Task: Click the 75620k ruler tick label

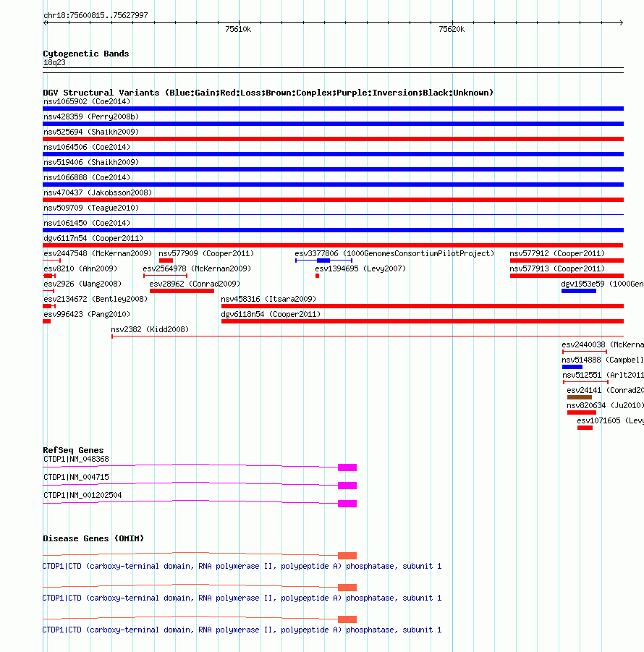Action: pos(452,29)
